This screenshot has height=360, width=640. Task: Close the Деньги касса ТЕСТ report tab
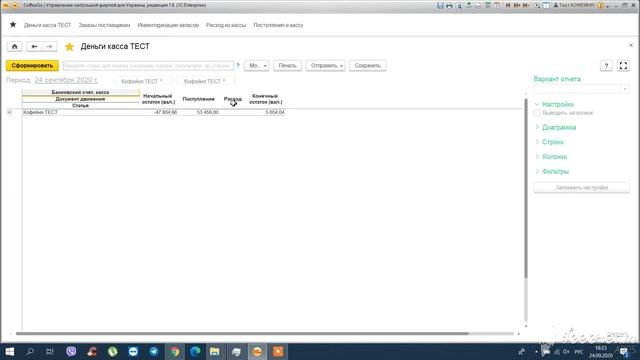click(x=631, y=45)
